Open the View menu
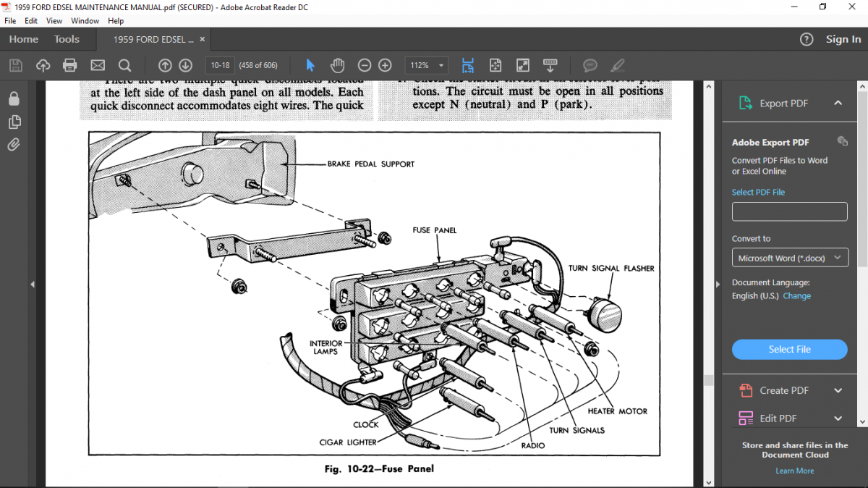The image size is (868, 488). pos(54,21)
